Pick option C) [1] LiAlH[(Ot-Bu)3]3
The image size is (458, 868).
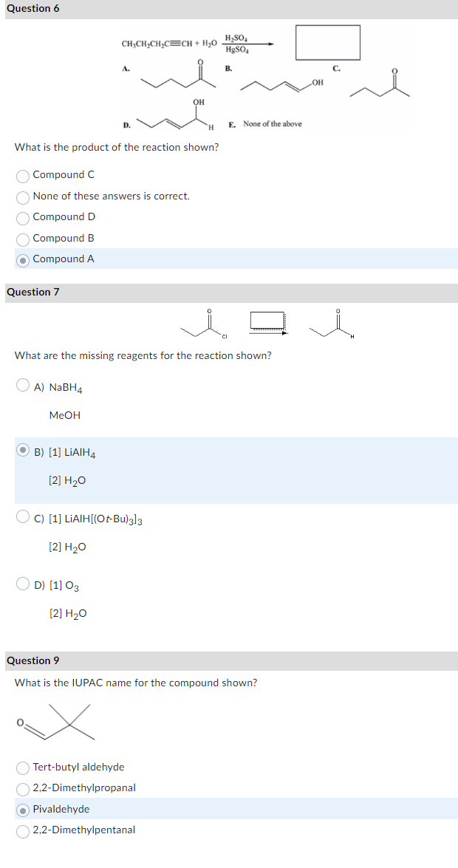tap(22, 517)
